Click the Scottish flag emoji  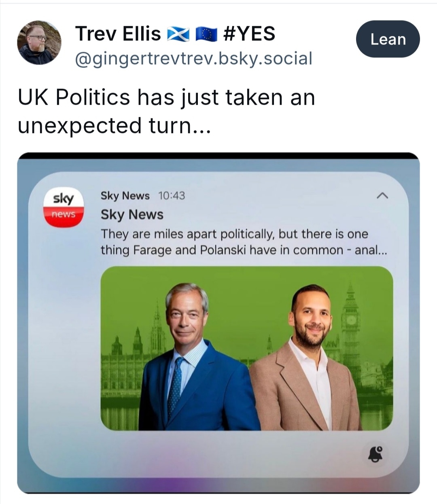tap(178, 34)
